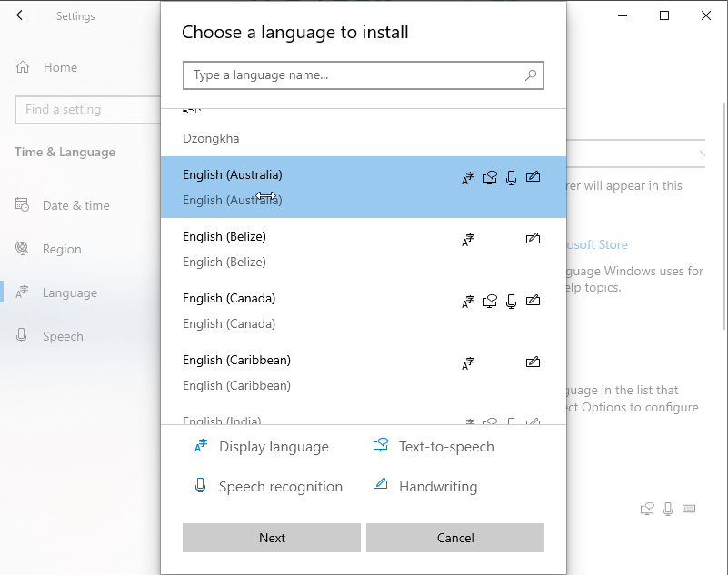Open the Microsoft Store link in Settings

597,244
